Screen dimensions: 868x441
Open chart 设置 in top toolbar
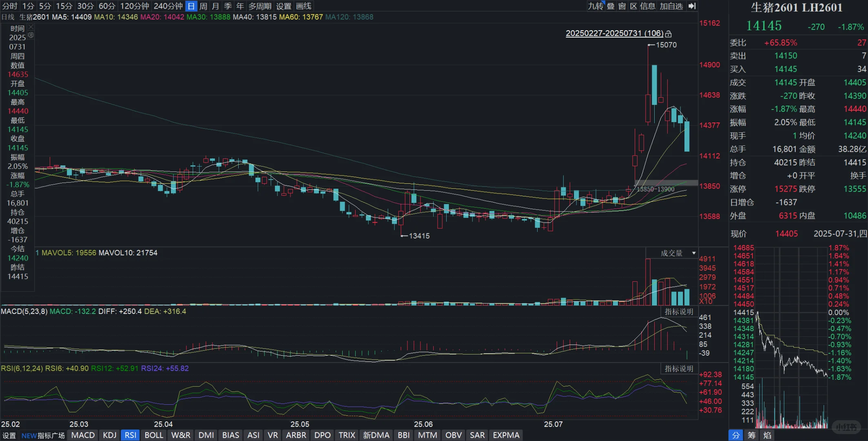click(284, 6)
